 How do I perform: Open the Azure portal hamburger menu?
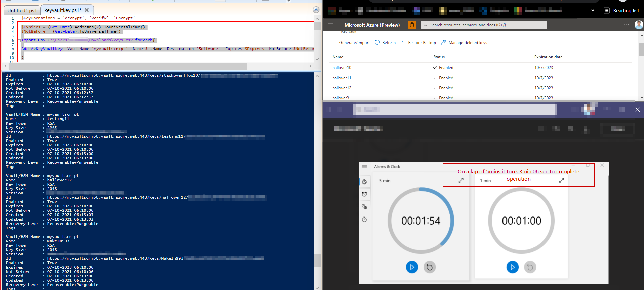point(330,25)
